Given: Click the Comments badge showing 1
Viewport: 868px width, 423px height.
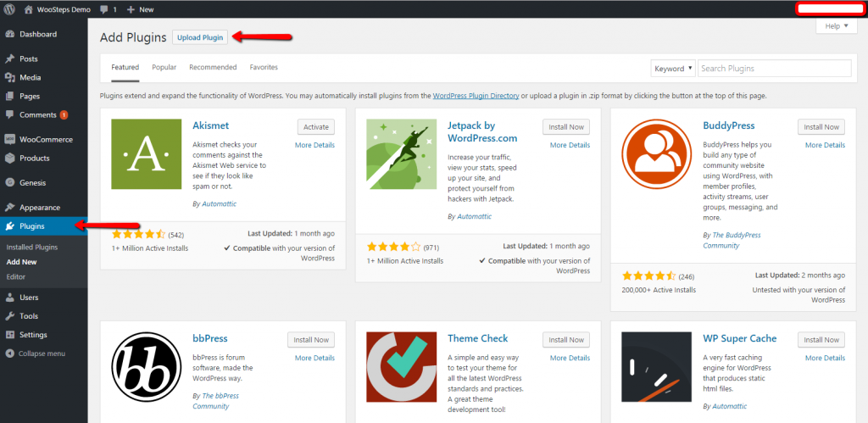Looking at the screenshot, I should point(64,115).
